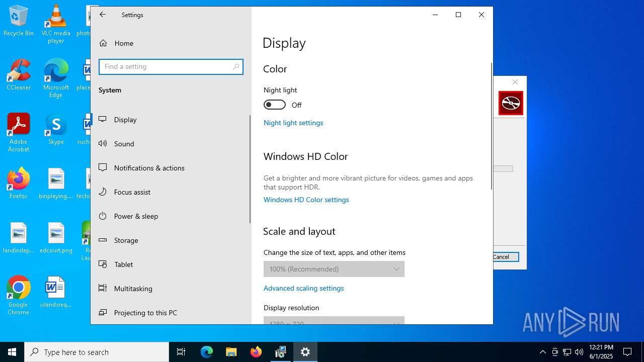Expand the 100% (Recommended) scaling dropdown

pyautogui.click(x=334, y=269)
